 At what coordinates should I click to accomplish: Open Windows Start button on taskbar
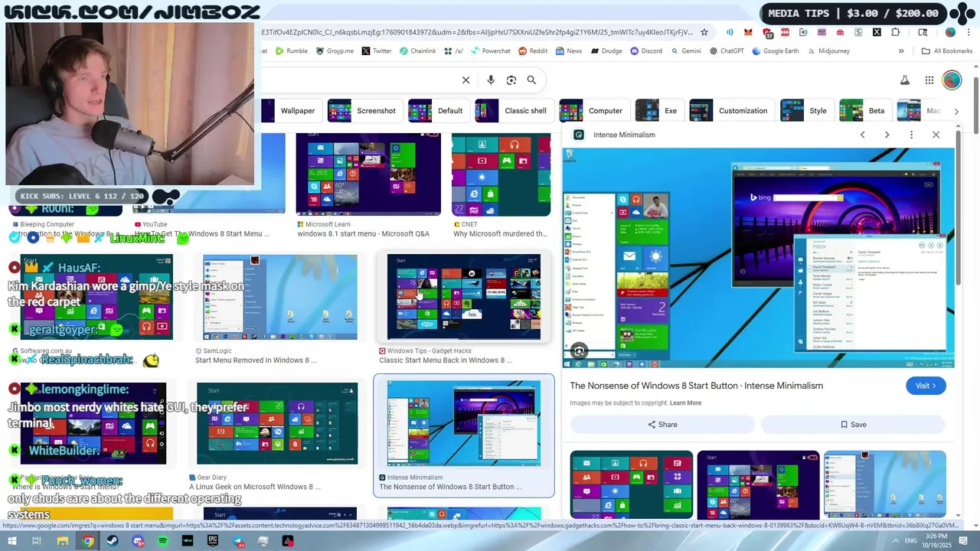[12, 541]
